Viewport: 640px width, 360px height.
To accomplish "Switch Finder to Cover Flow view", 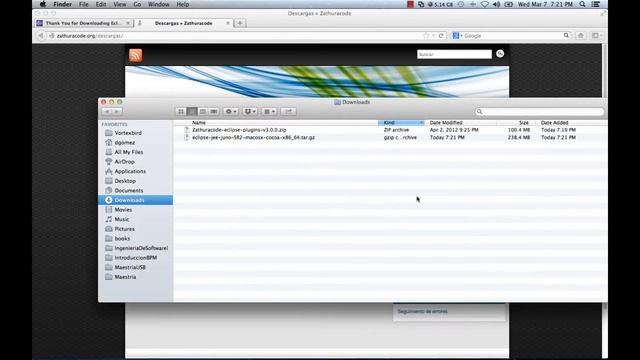I will pyautogui.click(x=214, y=111).
